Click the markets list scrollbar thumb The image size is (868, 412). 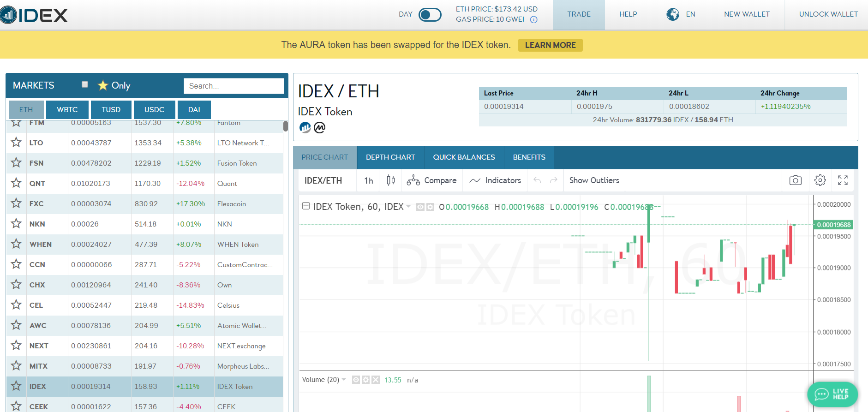[286, 126]
